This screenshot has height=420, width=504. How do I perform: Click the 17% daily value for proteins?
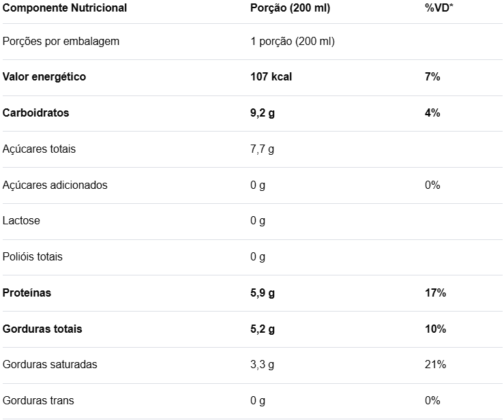click(435, 293)
